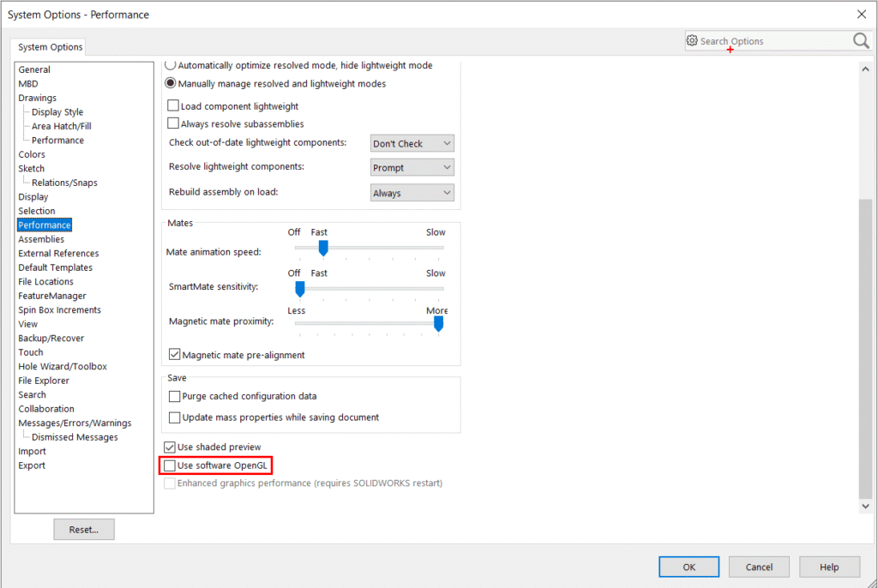Click Mate animation speed slider handle
This screenshot has width=878, height=588.
[x=323, y=248]
